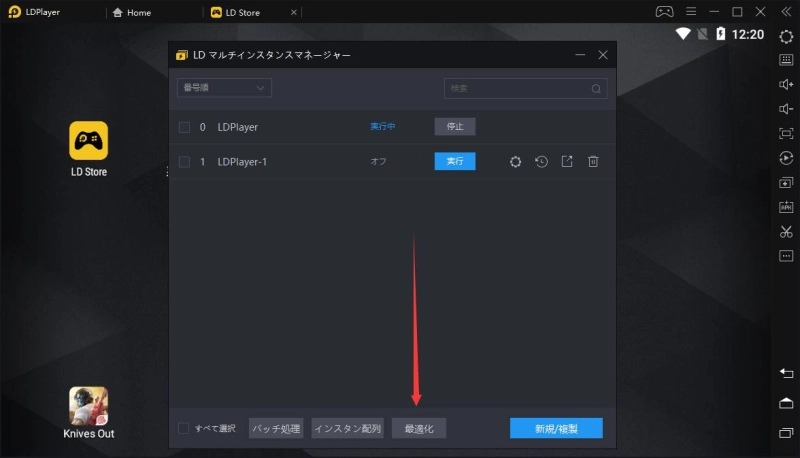Check the LDPlayer-1 instance checkbox
Screen dimensions: 800x458
pos(184,162)
